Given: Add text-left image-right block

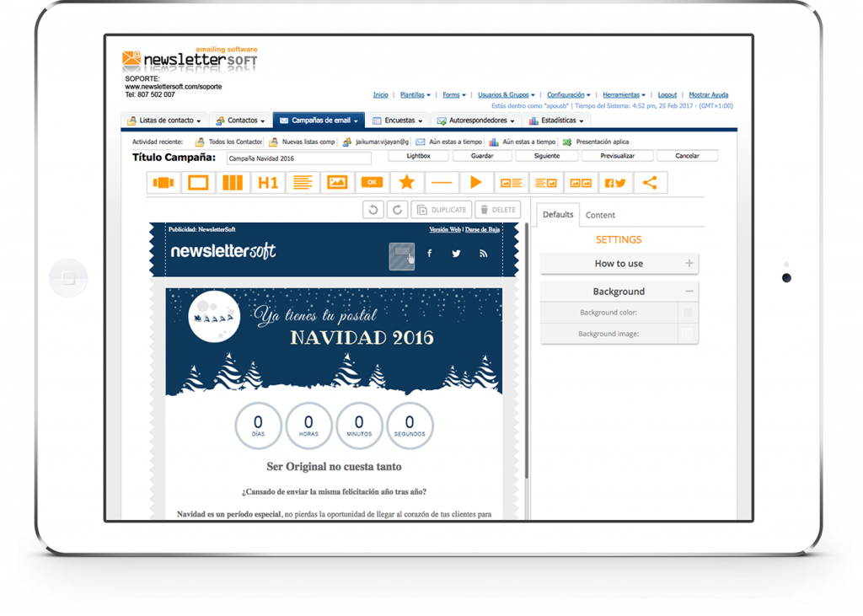Looking at the screenshot, I should (x=546, y=183).
